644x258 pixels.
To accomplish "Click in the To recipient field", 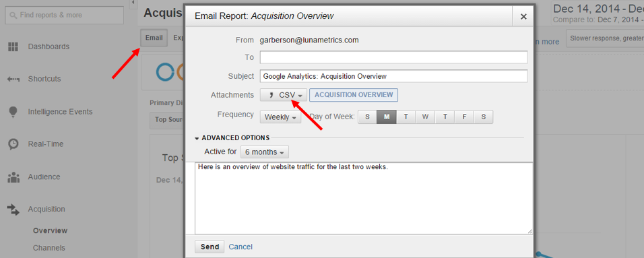I will [393, 57].
